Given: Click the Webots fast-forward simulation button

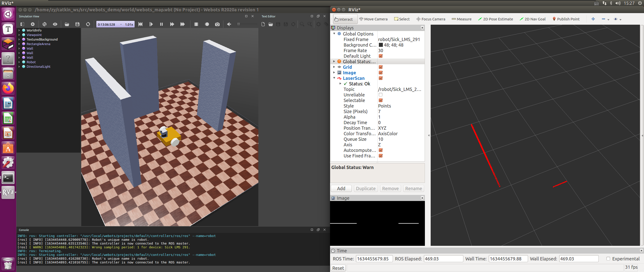Looking at the screenshot, I should point(172,24).
